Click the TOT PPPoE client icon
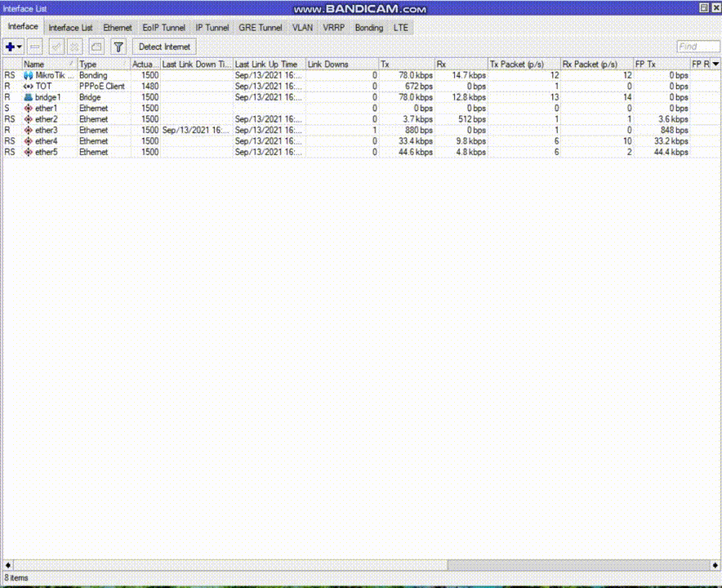This screenshot has height=588, width=722. pyautogui.click(x=28, y=86)
